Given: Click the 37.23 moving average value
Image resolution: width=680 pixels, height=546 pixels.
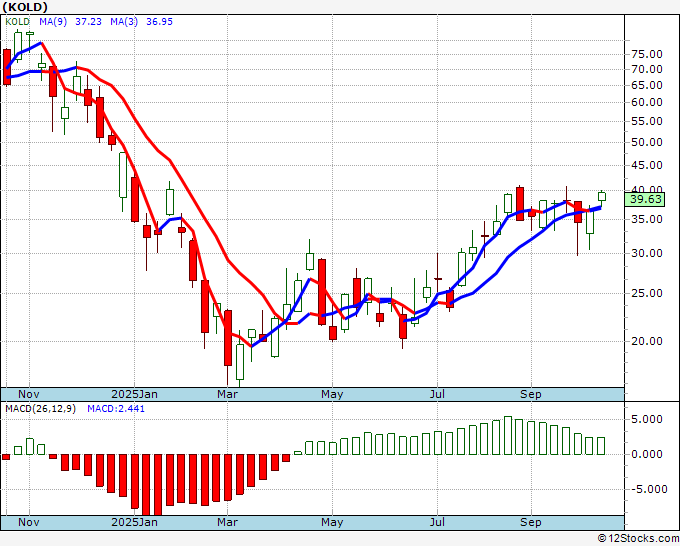Looking at the screenshot, I should (88, 21).
